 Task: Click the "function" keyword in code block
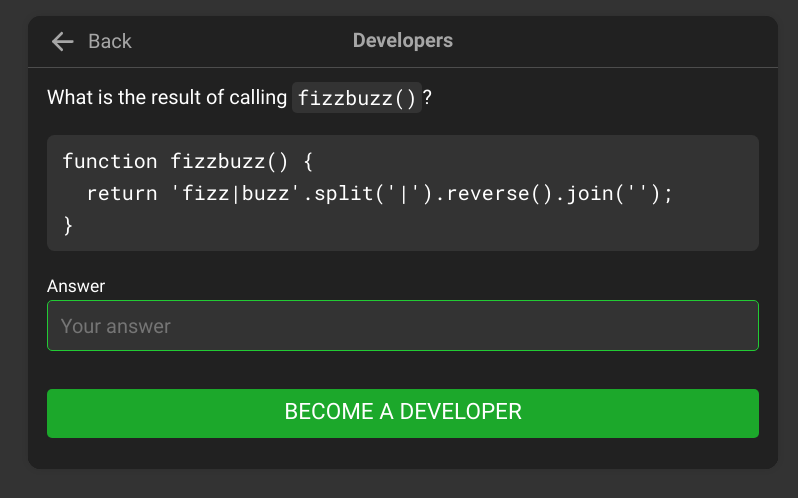(x=110, y=161)
